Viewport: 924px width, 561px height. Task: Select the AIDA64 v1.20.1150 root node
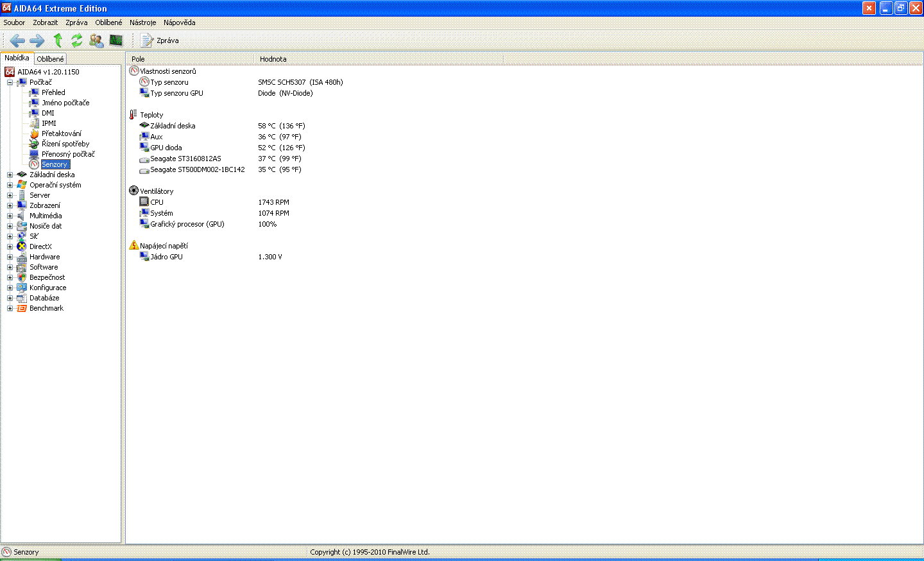point(48,72)
